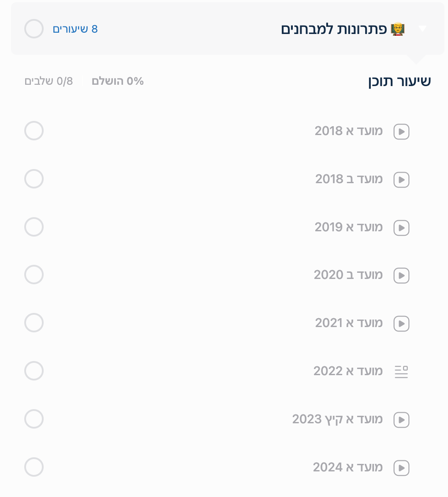Click the video icon beside מועד ב 2018
This screenshot has width=448, height=497.
click(401, 180)
